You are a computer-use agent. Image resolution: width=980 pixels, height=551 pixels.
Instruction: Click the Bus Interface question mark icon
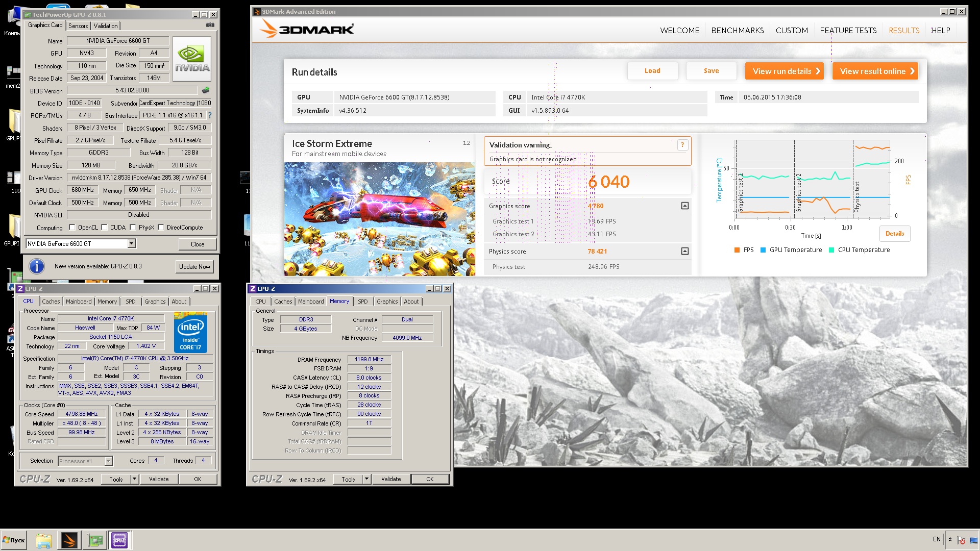[x=210, y=115]
